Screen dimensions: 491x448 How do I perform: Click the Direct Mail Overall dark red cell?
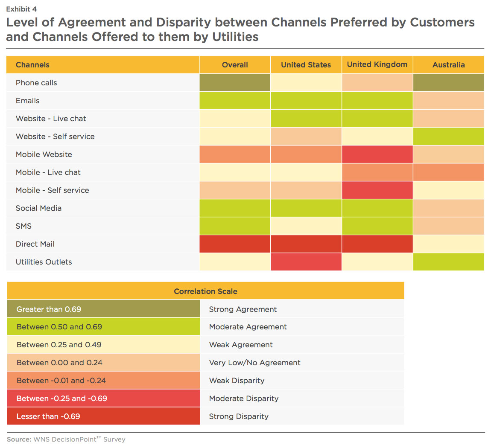pos(235,244)
